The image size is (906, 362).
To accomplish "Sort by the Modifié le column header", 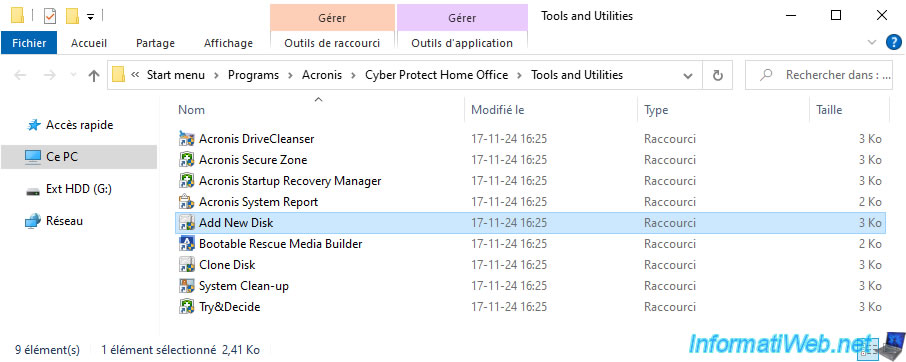I will coord(498,110).
